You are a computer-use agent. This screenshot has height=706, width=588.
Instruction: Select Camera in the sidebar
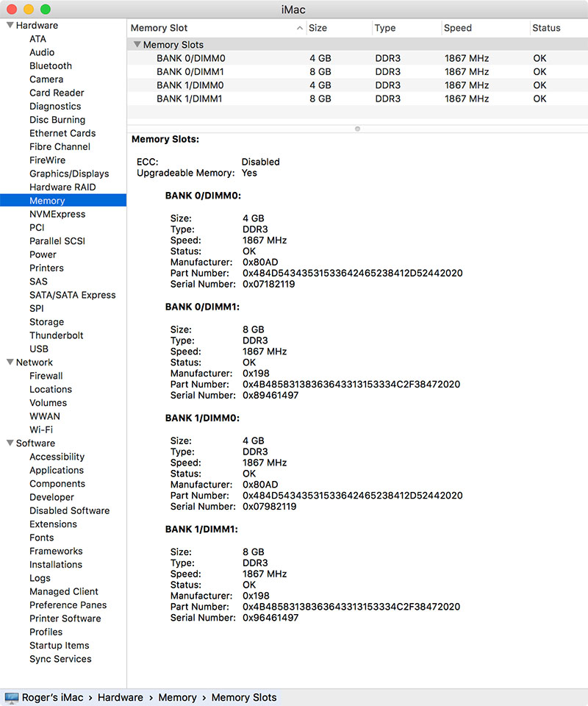46,79
